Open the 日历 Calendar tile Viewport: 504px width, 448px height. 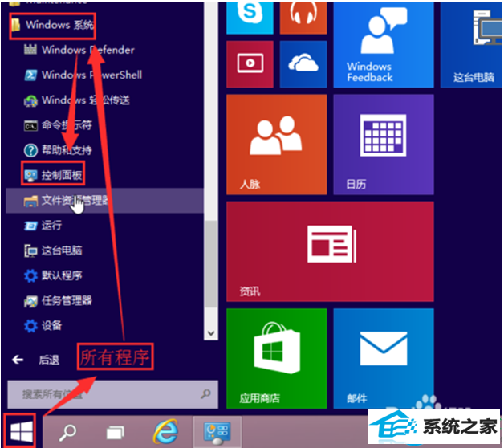click(x=384, y=145)
